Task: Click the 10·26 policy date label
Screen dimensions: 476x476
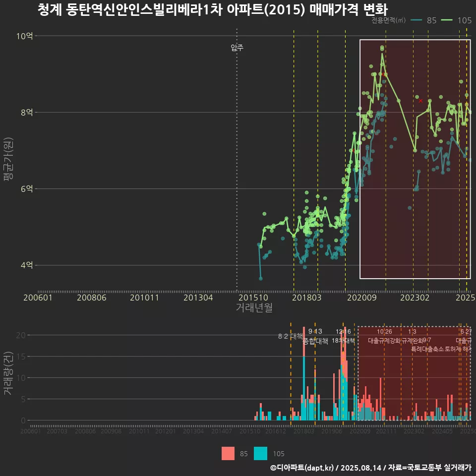Action: coord(384,332)
